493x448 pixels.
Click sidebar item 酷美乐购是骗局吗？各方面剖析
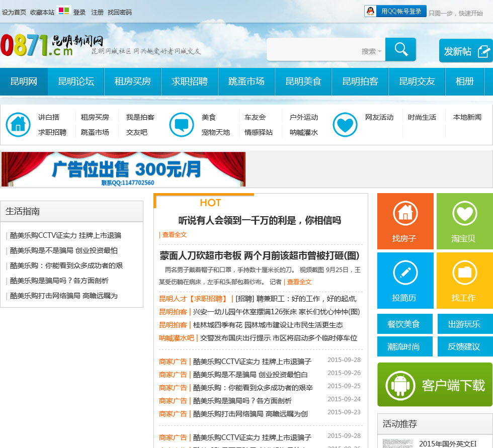[x=59, y=281]
